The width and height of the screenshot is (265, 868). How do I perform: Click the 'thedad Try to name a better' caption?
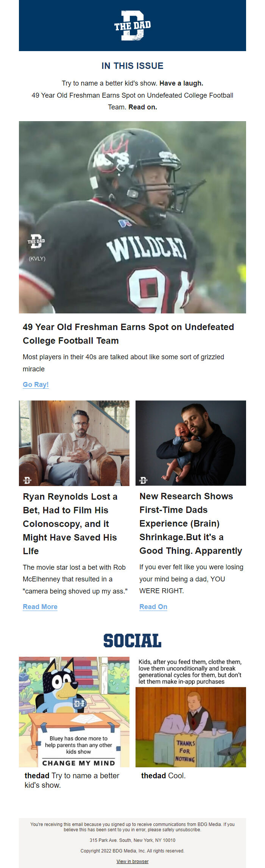(x=72, y=780)
